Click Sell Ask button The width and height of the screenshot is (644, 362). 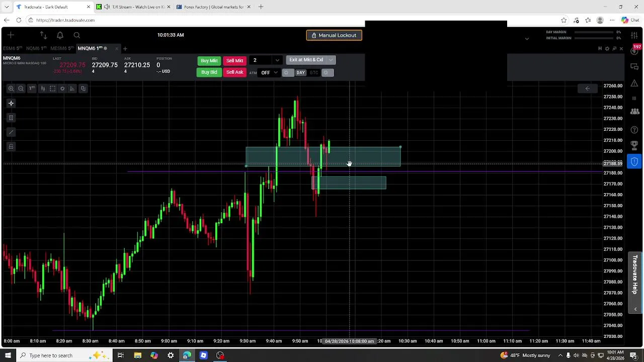click(x=234, y=72)
